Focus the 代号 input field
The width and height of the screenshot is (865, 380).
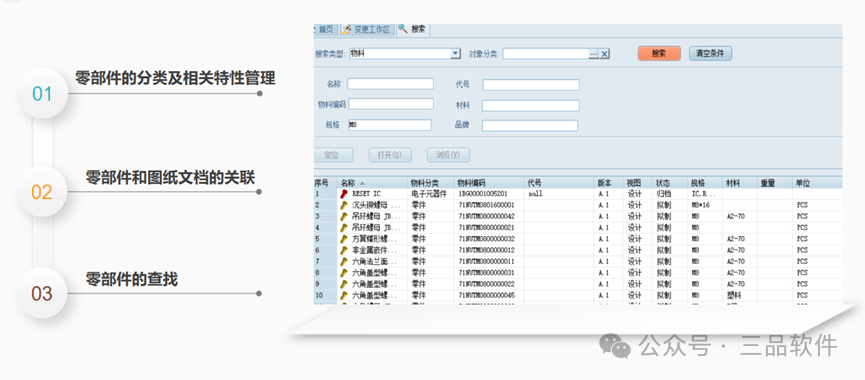click(x=531, y=85)
